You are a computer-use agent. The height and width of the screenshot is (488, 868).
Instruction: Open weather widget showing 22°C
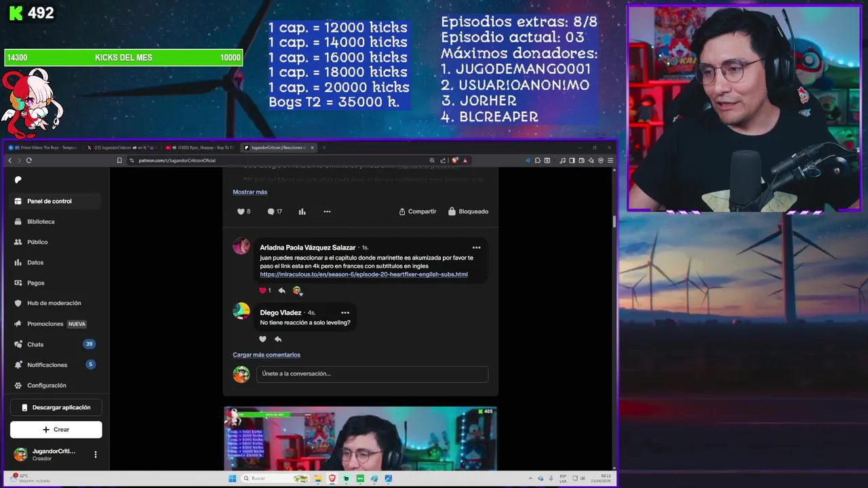[31, 479]
